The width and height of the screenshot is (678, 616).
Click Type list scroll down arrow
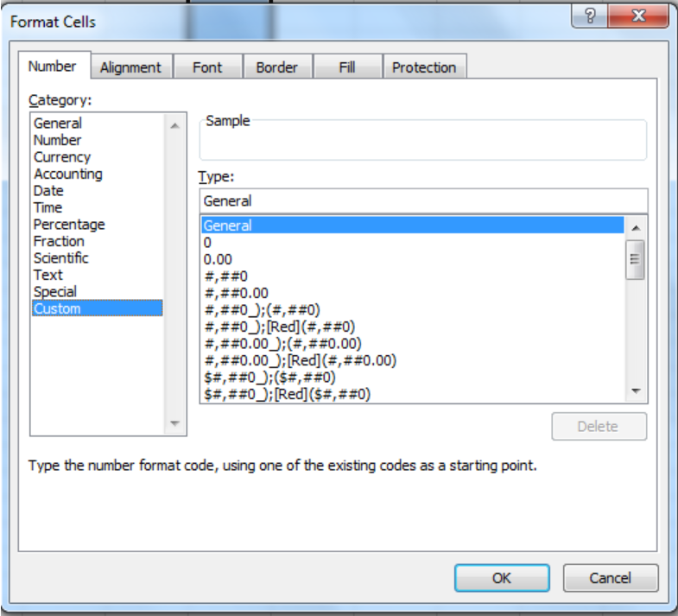[x=636, y=391]
